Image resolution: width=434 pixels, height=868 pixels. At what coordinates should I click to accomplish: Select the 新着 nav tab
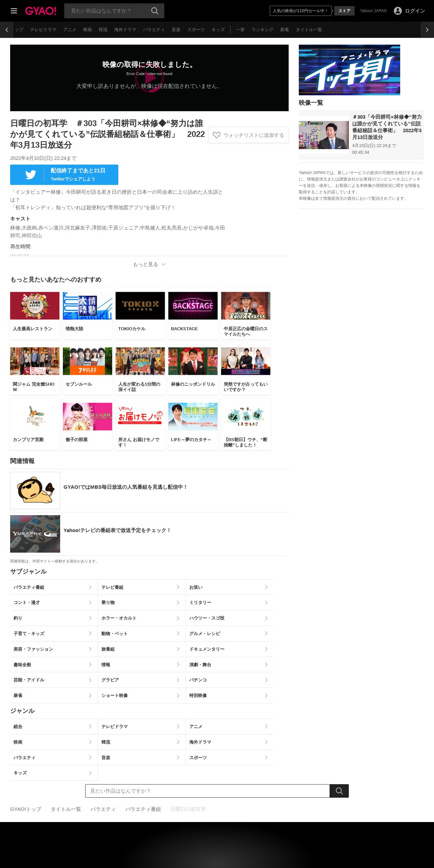(285, 30)
